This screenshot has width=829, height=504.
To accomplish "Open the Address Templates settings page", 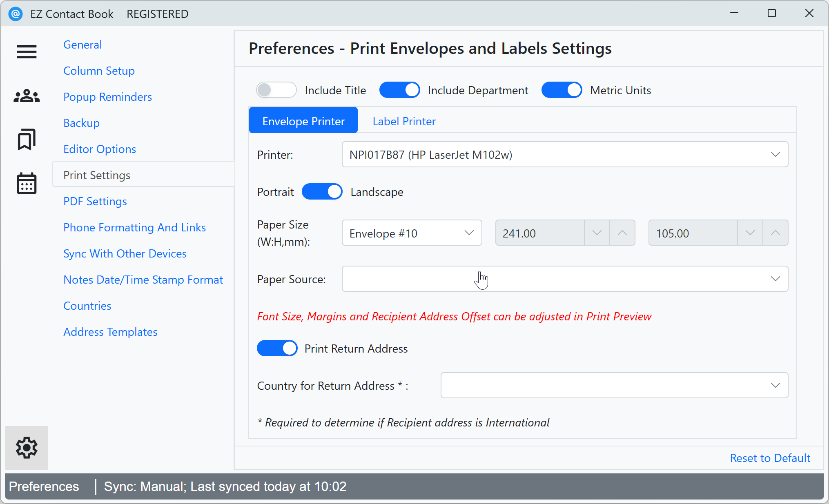I will tap(110, 332).
